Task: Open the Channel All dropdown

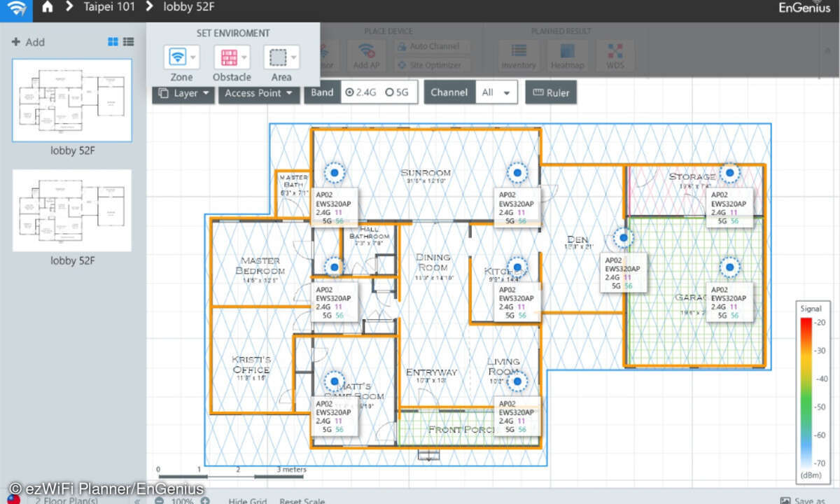Action: pyautogui.click(x=496, y=92)
